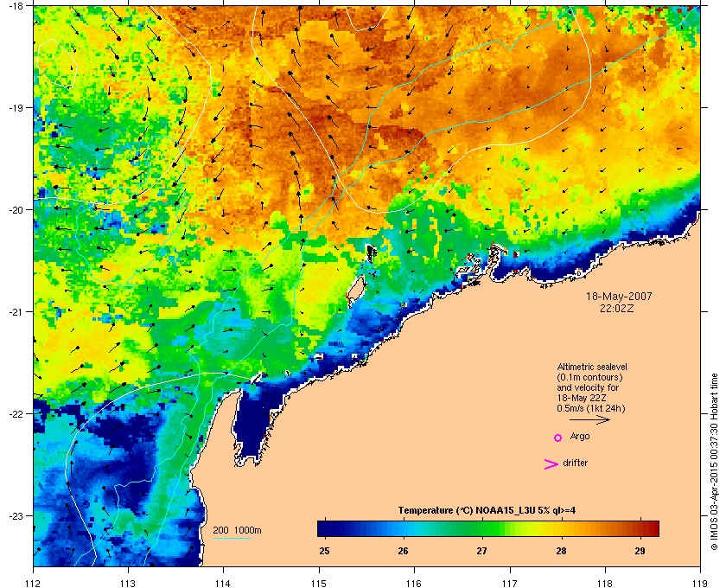
Task: Click the (0.1m contours) legend line
Action: 589,377
